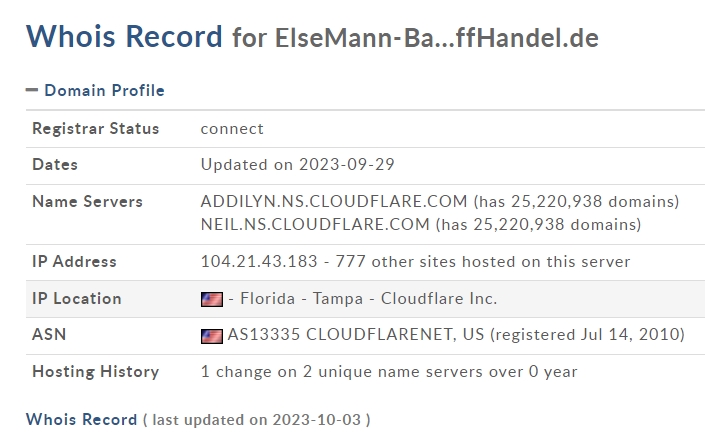
Task: Open ADDILYN.NS.CLOUDFLARE.COM name server
Action: [x=334, y=202]
